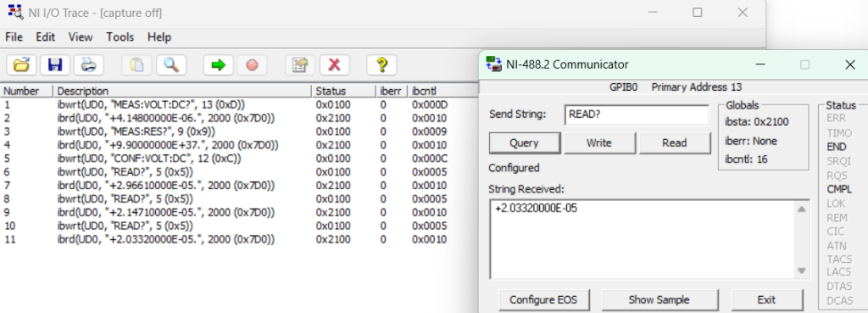Click NI-488.2 Communicator title icon
Screen dimensions: 868x313
[493, 64]
